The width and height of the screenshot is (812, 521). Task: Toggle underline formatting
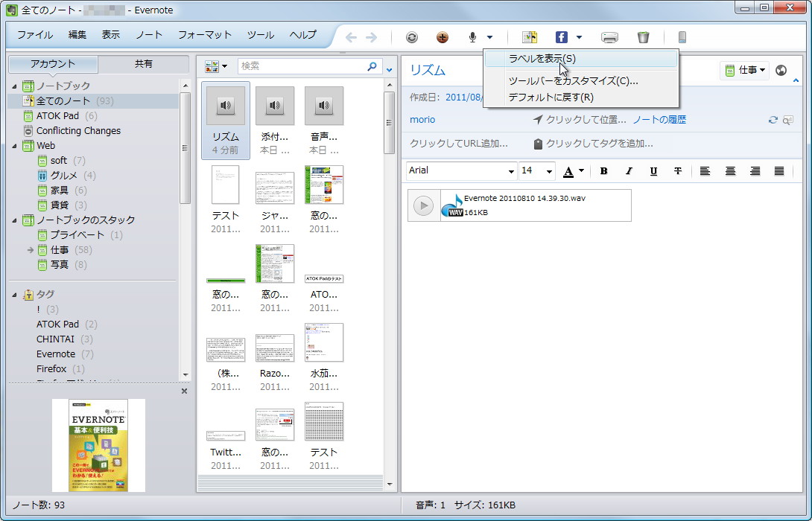point(653,171)
